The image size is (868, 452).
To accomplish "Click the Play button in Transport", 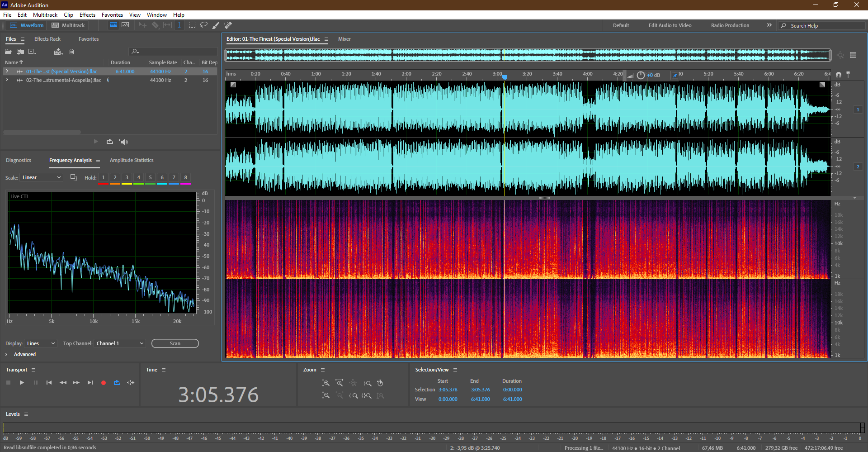I will coord(22,383).
